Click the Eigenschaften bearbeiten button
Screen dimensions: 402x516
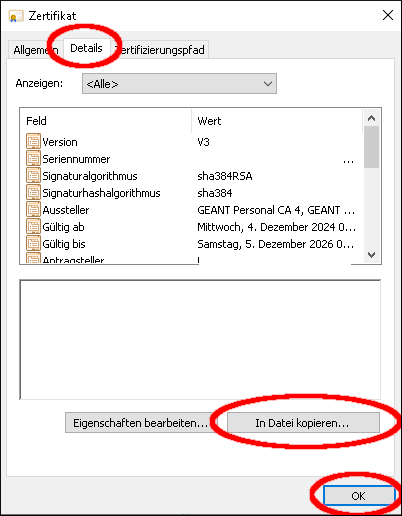[x=140, y=423]
